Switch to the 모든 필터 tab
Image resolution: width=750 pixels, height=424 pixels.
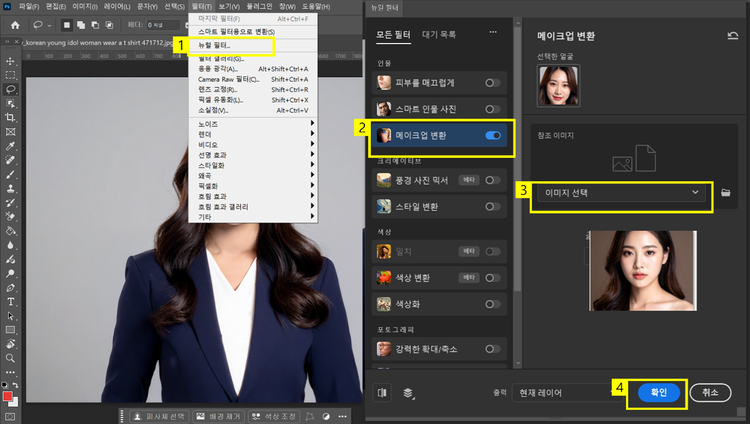tap(393, 34)
